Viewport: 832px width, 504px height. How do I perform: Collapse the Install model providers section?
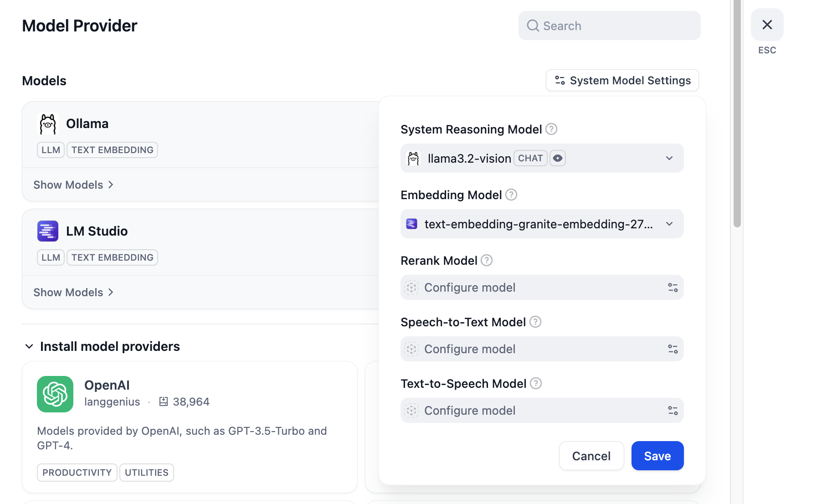tap(29, 346)
